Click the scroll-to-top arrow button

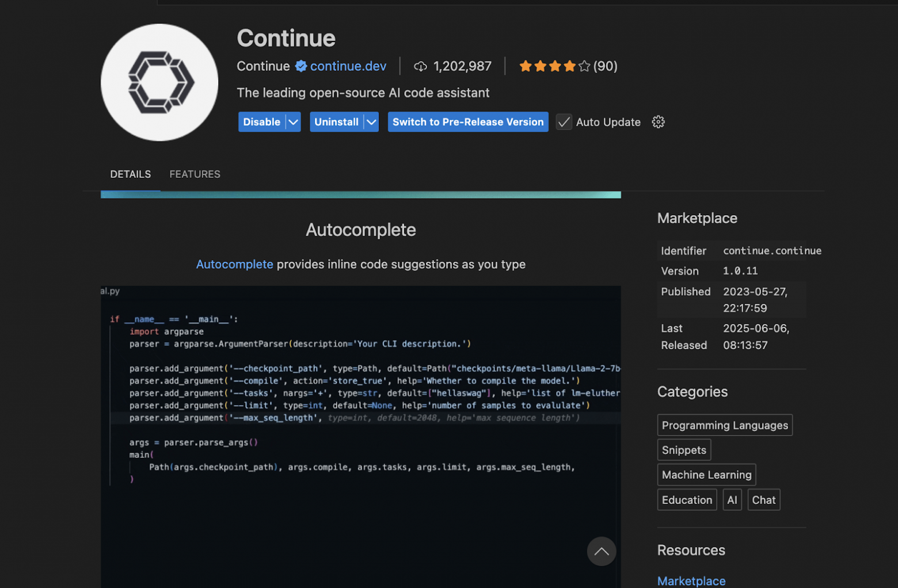click(601, 551)
